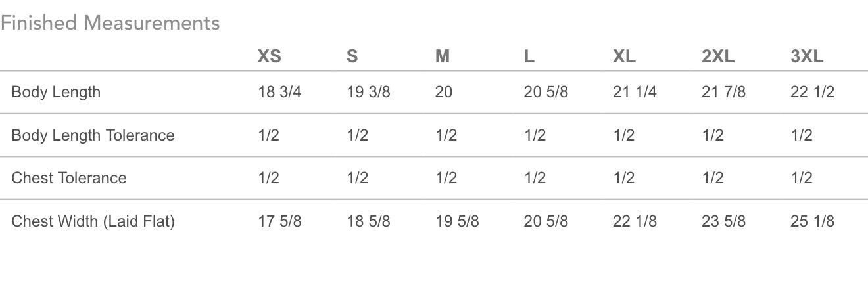The width and height of the screenshot is (868, 285).
Task: Select the 3XL chest width value 25 1/8
Action: [812, 221]
